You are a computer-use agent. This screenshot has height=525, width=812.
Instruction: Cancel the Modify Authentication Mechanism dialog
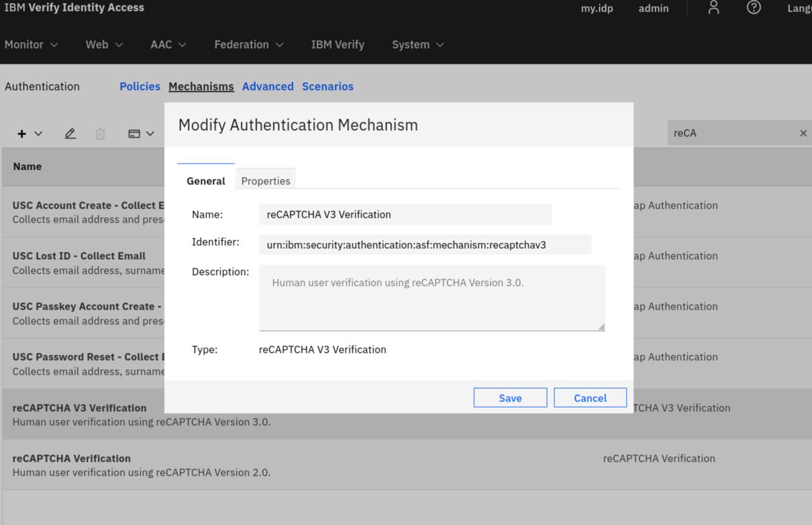(x=590, y=397)
